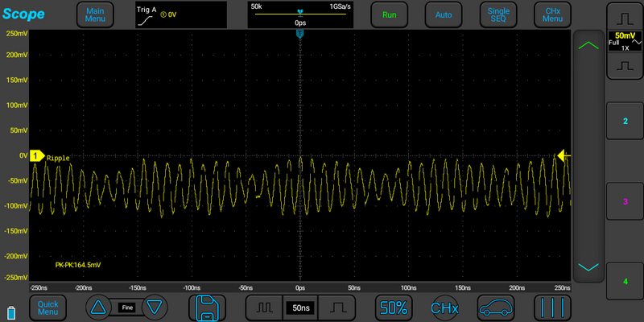644x322 pixels.
Task: Tap the Ripple channel label
Action: (x=58, y=158)
